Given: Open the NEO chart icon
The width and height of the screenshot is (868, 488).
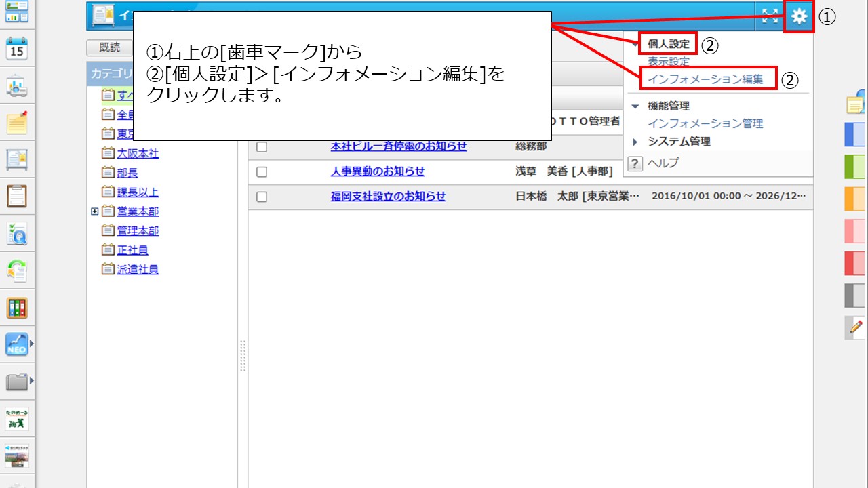Looking at the screenshot, I should (16, 344).
